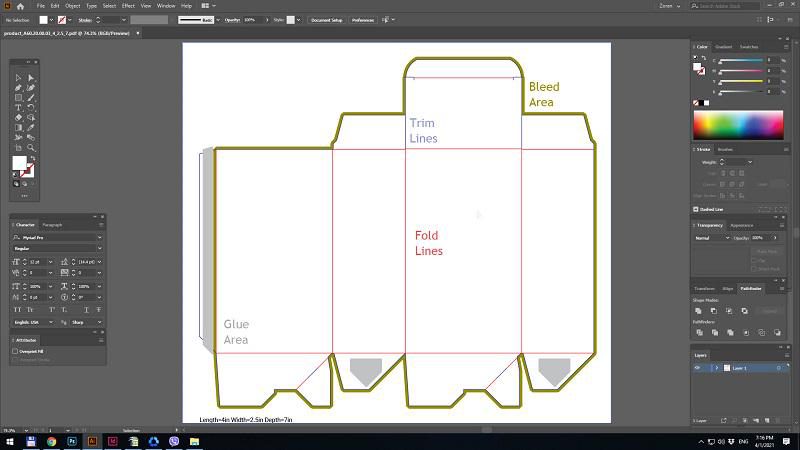800x450 pixels.
Task: Click the Document Setup button
Action: (x=325, y=20)
